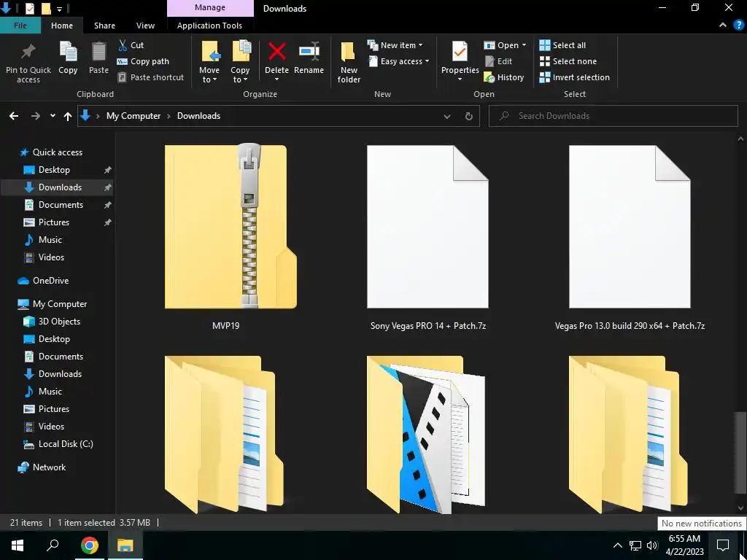Screen dimensions: 747x560
Task: Open recent locations dropdown arrow
Action: coord(53,116)
